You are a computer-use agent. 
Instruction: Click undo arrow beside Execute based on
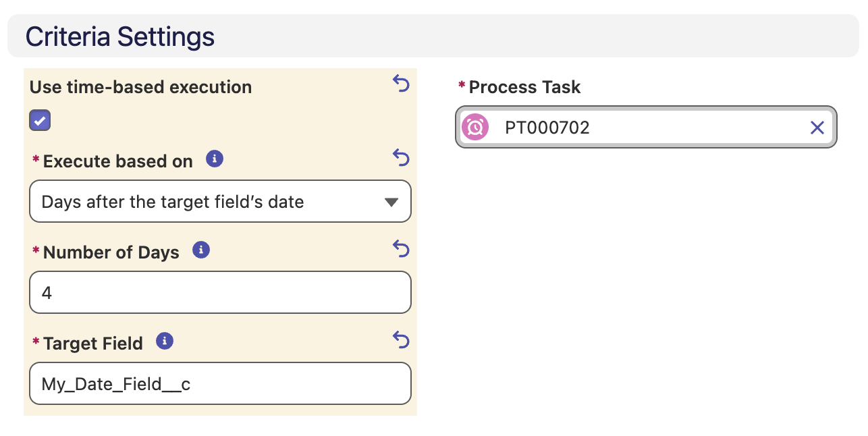tap(401, 158)
